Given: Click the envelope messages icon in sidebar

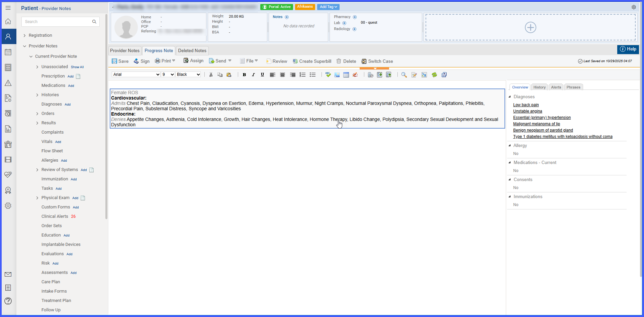Looking at the screenshot, I should pyautogui.click(x=8, y=274).
